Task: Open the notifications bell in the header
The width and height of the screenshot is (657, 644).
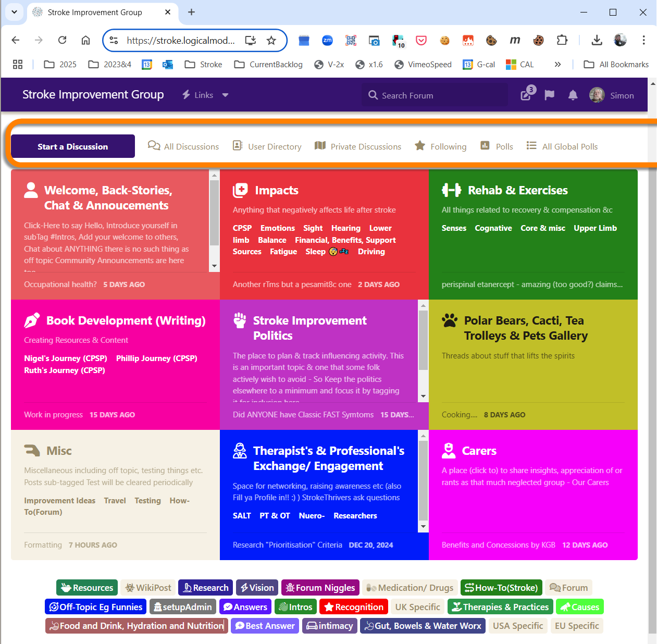Action: (x=573, y=95)
